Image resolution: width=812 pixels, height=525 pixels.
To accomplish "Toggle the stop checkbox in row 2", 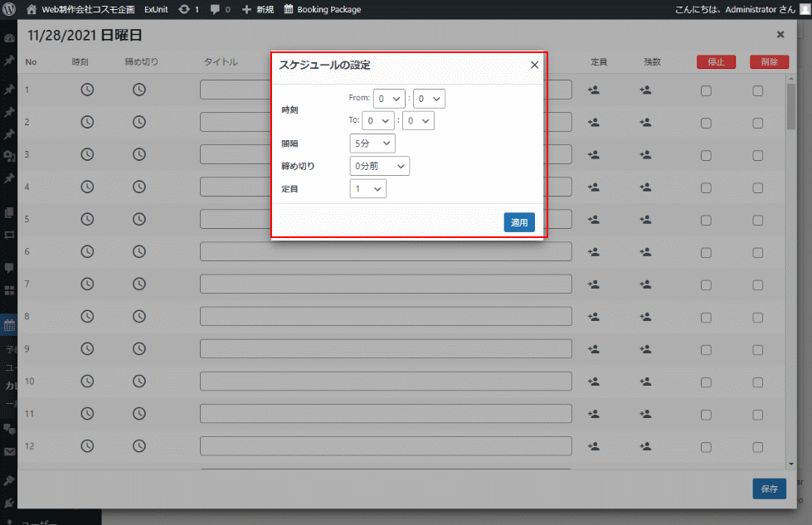I will 706,122.
